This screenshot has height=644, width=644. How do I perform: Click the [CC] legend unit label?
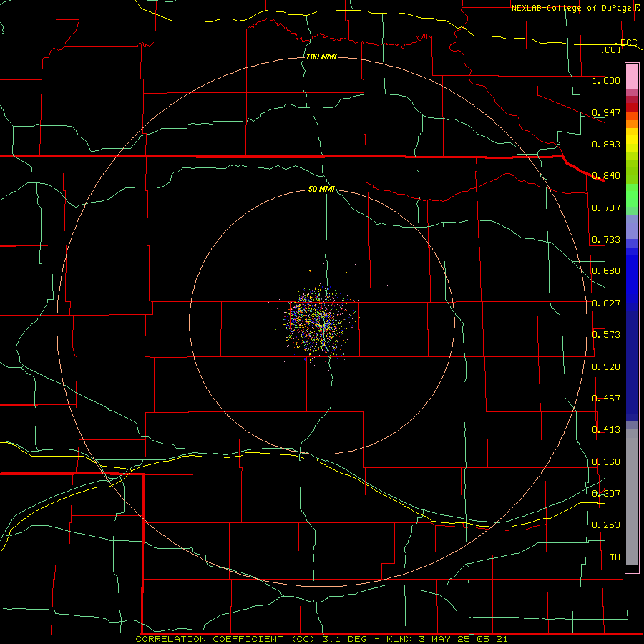611,49
